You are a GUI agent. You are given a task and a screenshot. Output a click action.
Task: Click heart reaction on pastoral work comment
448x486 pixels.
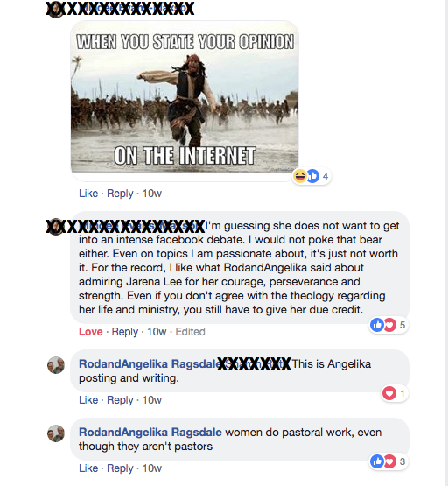[x=390, y=461]
